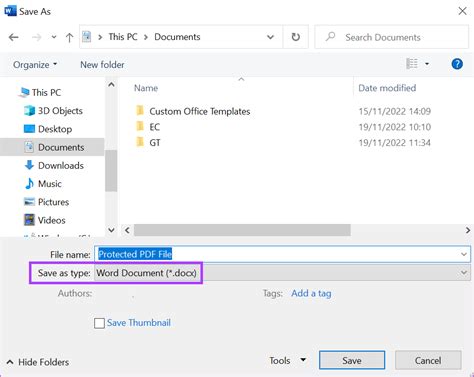The width and height of the screenshot is (474, 377).
Task: Click date 15/11/2022 14:09
Action: pyautogui.click(x=395, y=111)
